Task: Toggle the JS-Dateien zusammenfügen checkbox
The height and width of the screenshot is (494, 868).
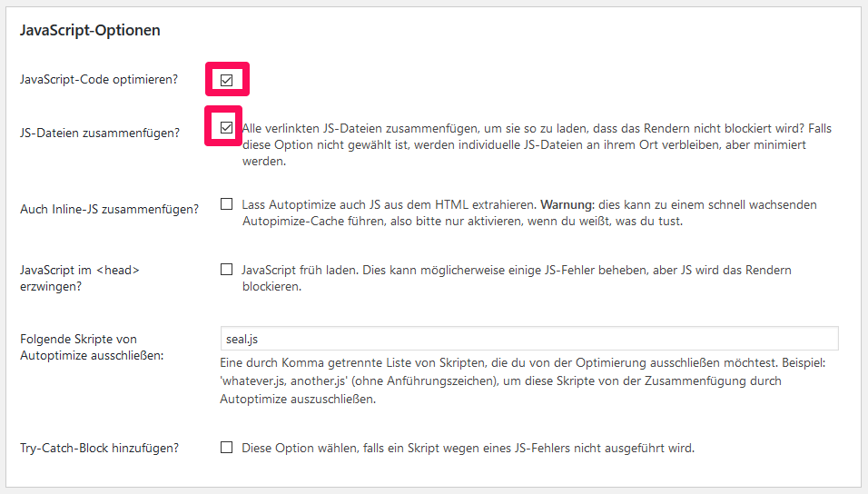Action: [x=227, y=128]
